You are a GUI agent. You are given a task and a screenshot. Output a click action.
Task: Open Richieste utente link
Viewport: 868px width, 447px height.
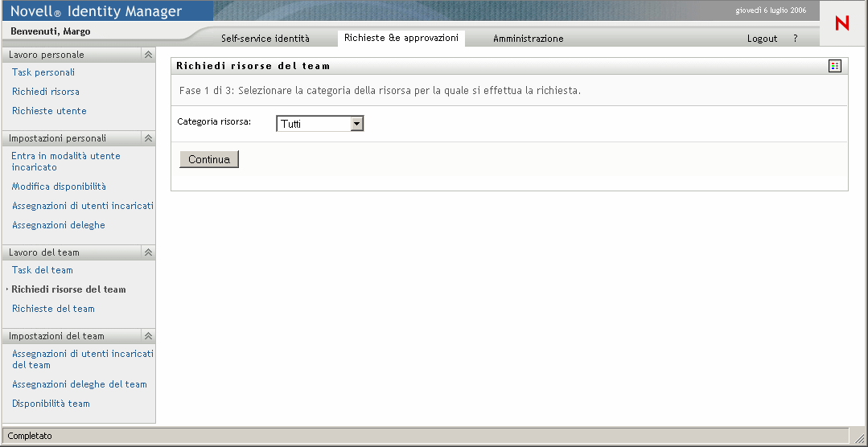coord(49,111)
